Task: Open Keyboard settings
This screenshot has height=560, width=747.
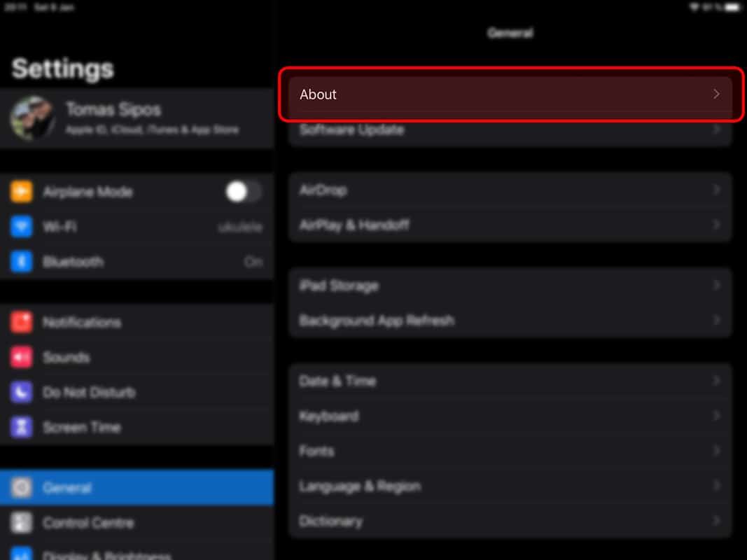Action: [510, 416]
